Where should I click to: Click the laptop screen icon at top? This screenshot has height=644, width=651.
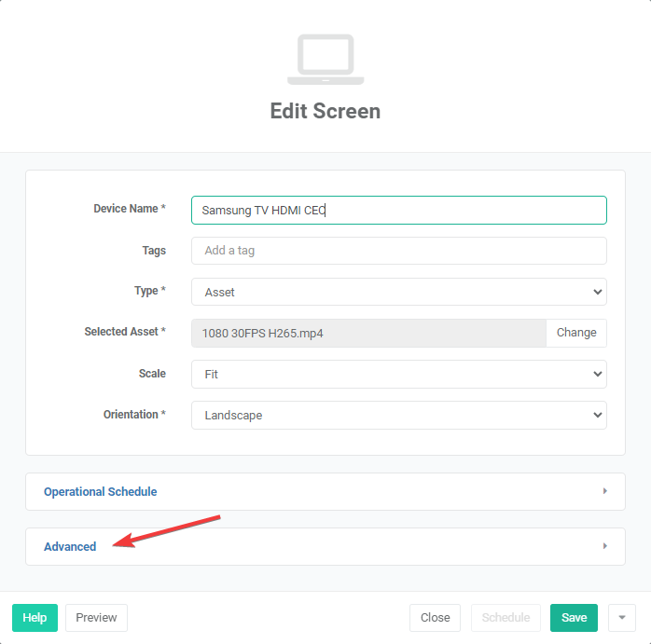pyautogui.click(x=325, y=60)
